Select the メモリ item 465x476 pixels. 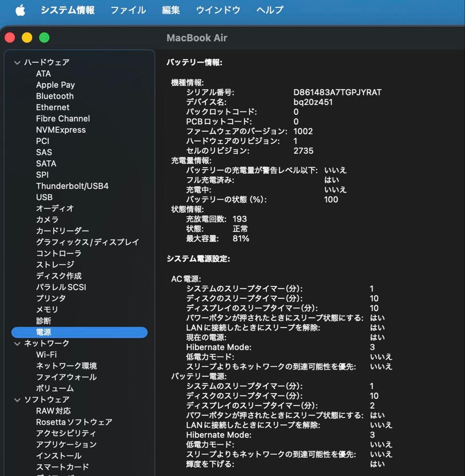[47, 309]
